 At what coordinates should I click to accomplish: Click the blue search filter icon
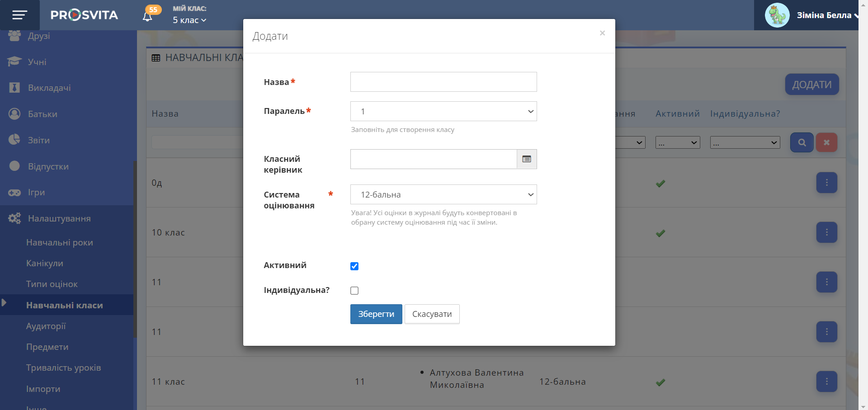[x=802, y=142]
